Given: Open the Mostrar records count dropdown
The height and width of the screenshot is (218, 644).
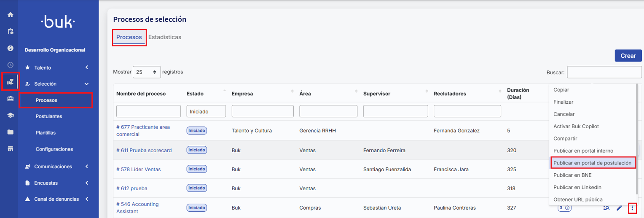Looking at the screenshot, I should tap(147, 72).
